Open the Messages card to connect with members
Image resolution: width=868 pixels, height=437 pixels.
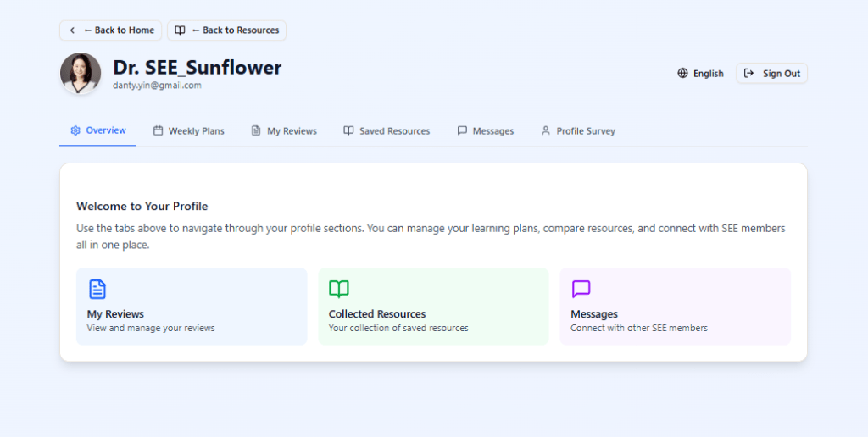coord(675,307)
